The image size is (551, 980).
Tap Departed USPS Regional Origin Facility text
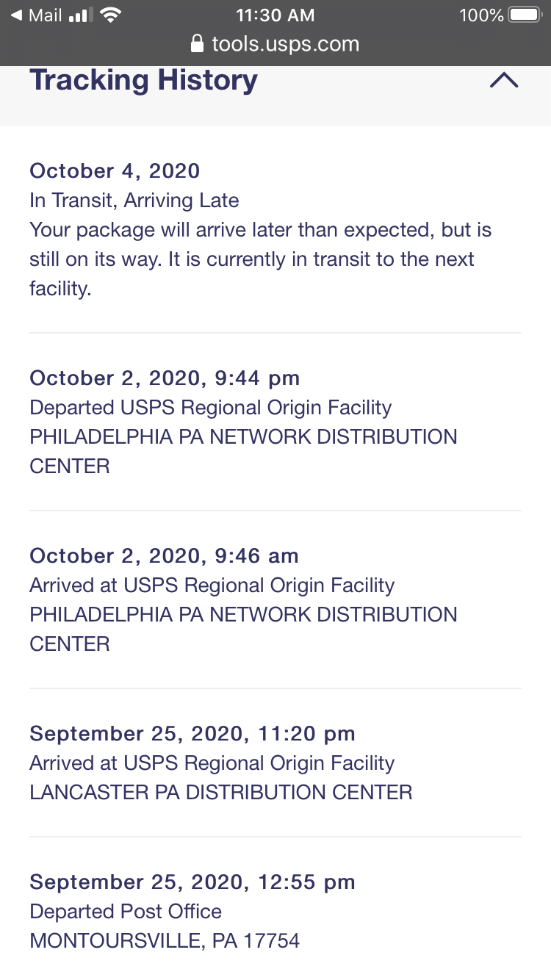(211, 408)
